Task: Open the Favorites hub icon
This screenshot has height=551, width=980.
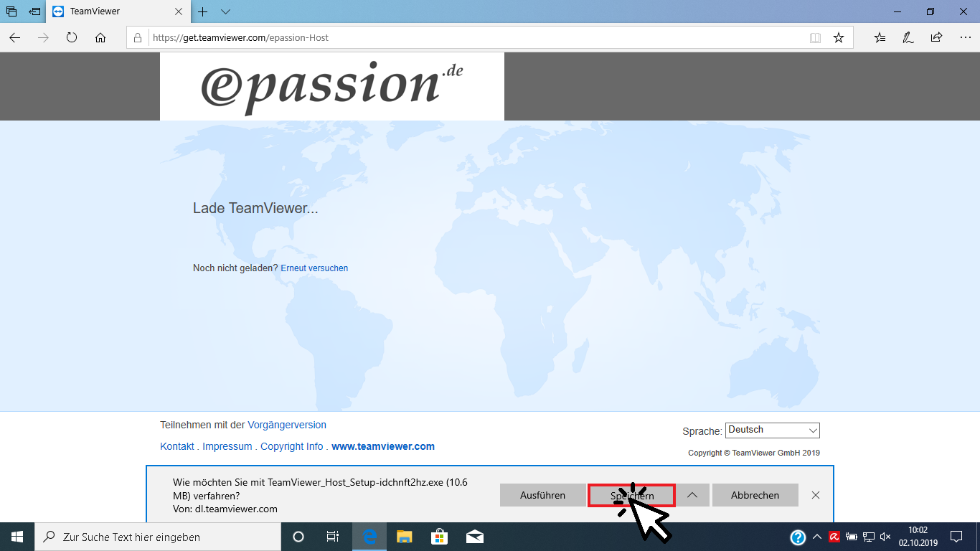Action: pos(880,37)
